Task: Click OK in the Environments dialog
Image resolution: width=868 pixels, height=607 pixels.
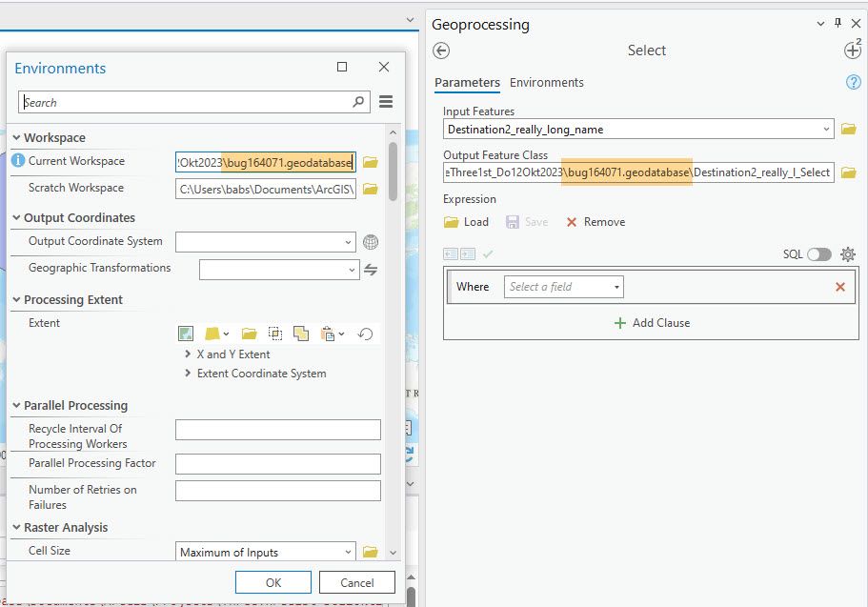Action: (273, 582)
